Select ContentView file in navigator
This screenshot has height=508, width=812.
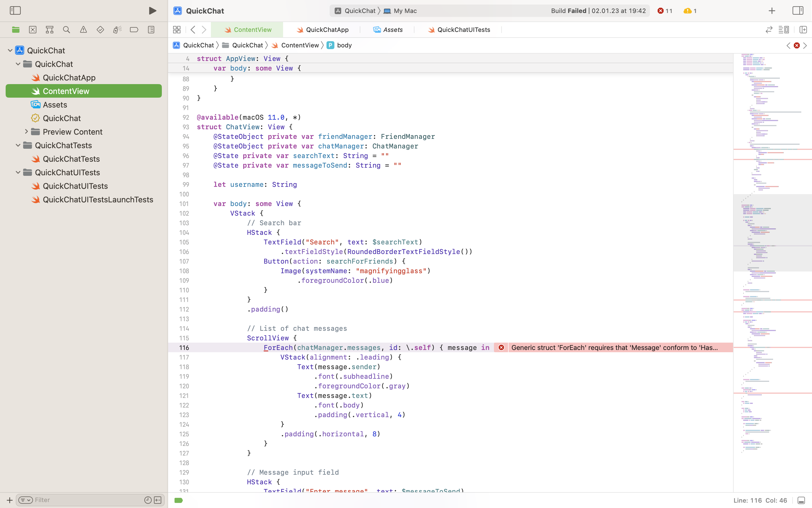coord(83,91)
